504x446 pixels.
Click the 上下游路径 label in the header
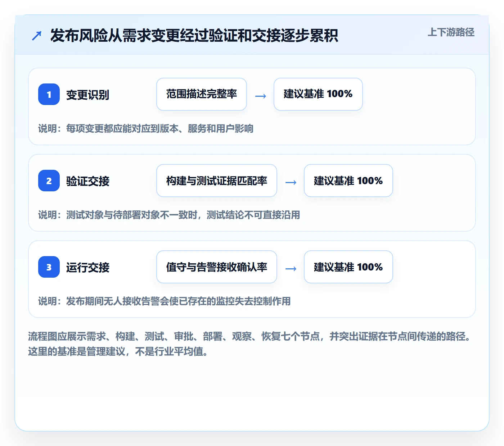451,32
